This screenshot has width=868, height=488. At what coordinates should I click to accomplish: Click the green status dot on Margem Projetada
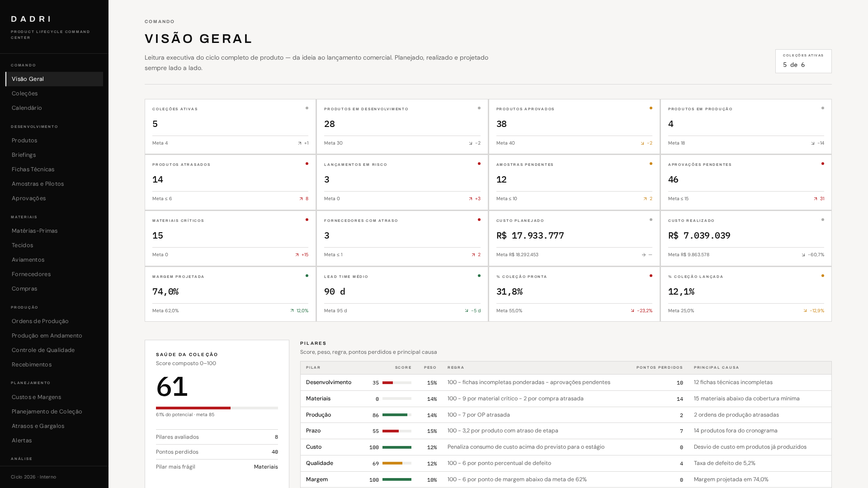click(x=307, y=276)
